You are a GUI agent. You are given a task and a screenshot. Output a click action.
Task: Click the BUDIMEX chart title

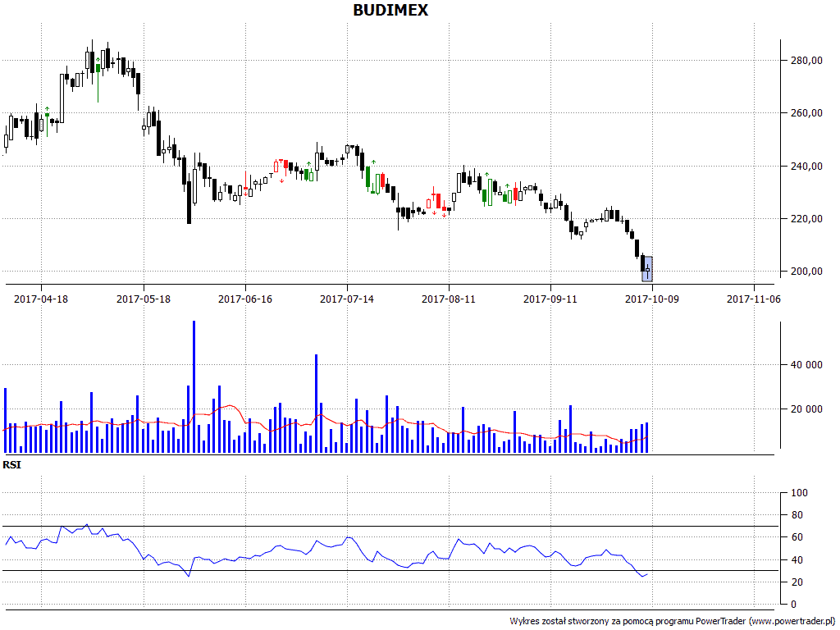click(390, 10)
